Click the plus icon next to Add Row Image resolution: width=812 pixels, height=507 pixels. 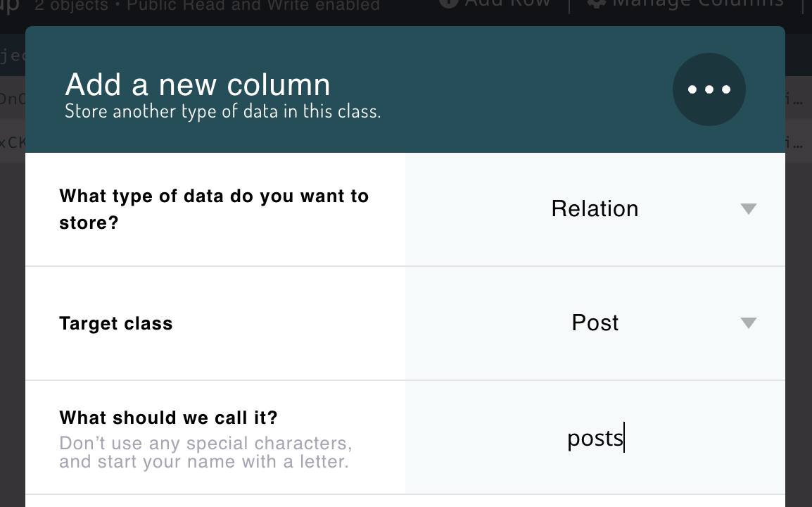tap(449, 3)
